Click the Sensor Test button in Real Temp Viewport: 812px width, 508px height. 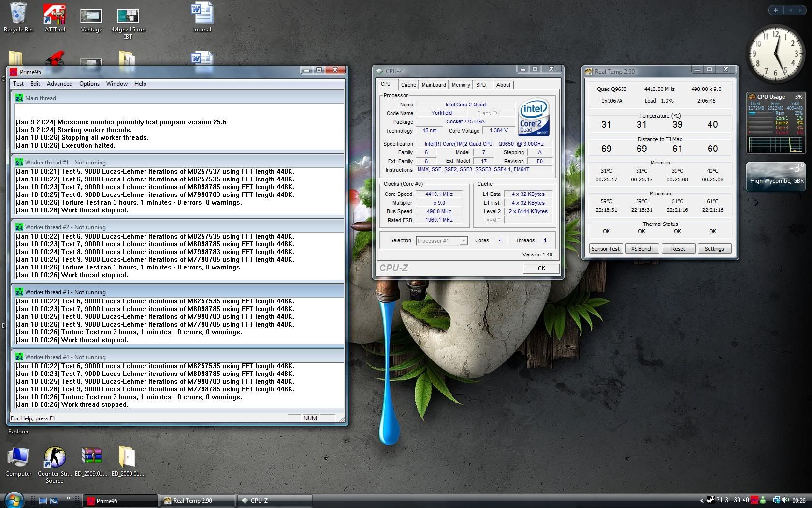(x=606, y=249)
